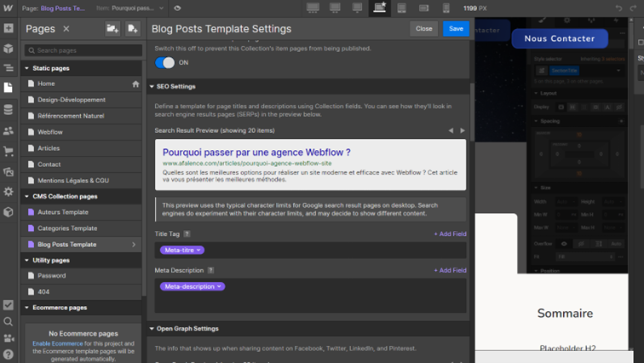This screenshot has height=363, width=644.
Task: Open the video tutorials icon
Action: 9,338
